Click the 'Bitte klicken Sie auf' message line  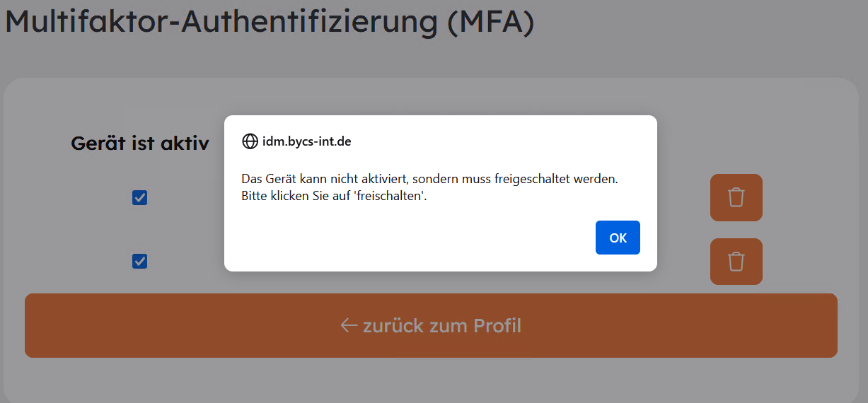coord(296,196)
